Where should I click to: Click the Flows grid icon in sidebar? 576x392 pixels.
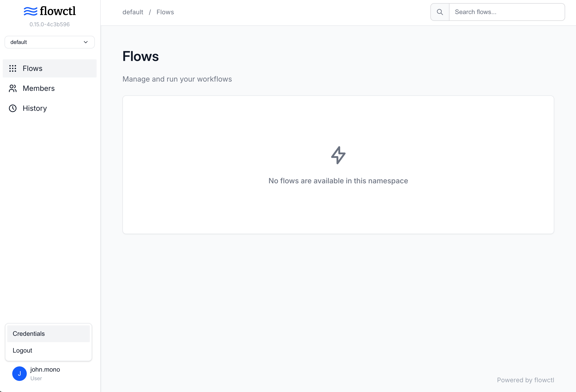(x=13, y=68)
